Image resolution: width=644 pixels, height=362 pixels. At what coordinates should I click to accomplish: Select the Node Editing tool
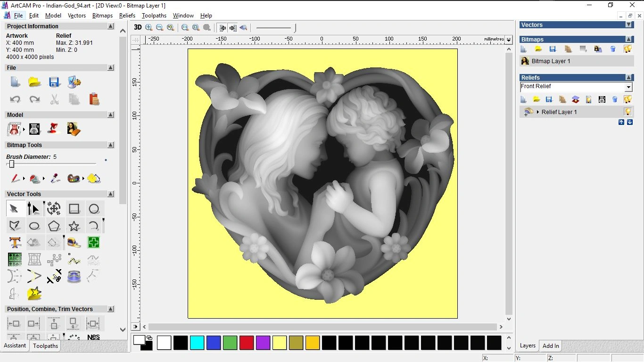[33, 209]
